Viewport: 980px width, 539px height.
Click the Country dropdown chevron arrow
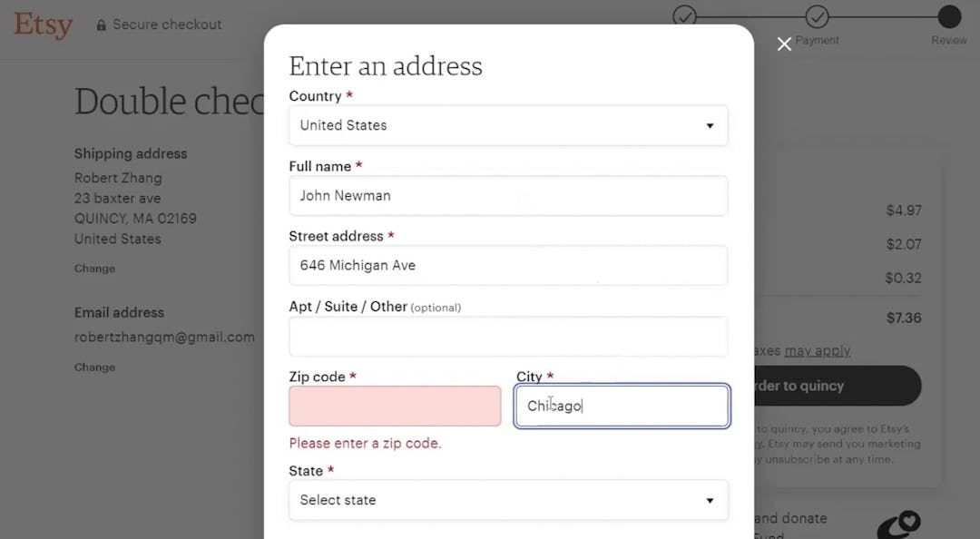click(710, 126)
